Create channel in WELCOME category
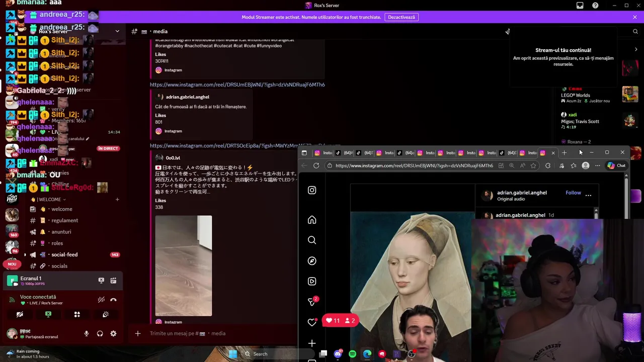This screenshot has width=644, height=362. [x=117, y=200]
